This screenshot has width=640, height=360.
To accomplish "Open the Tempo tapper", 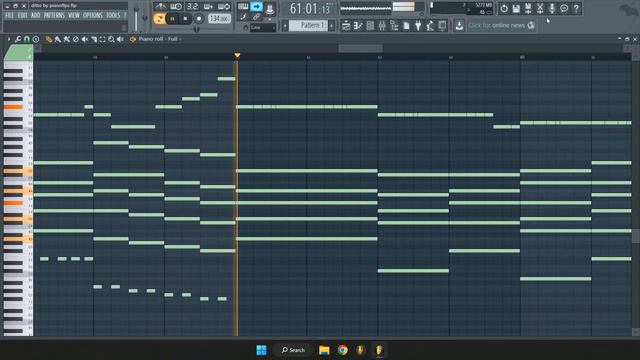I will tap(430, 26).
